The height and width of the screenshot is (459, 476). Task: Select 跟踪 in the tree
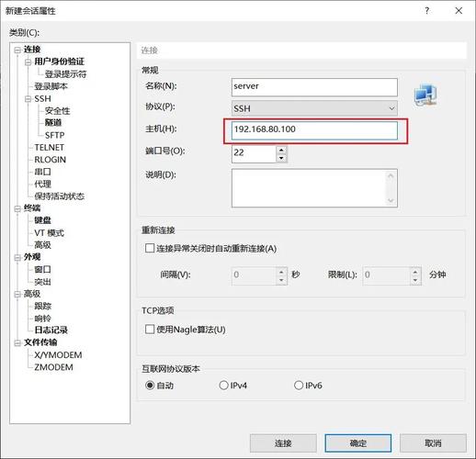tap(42, 306)
